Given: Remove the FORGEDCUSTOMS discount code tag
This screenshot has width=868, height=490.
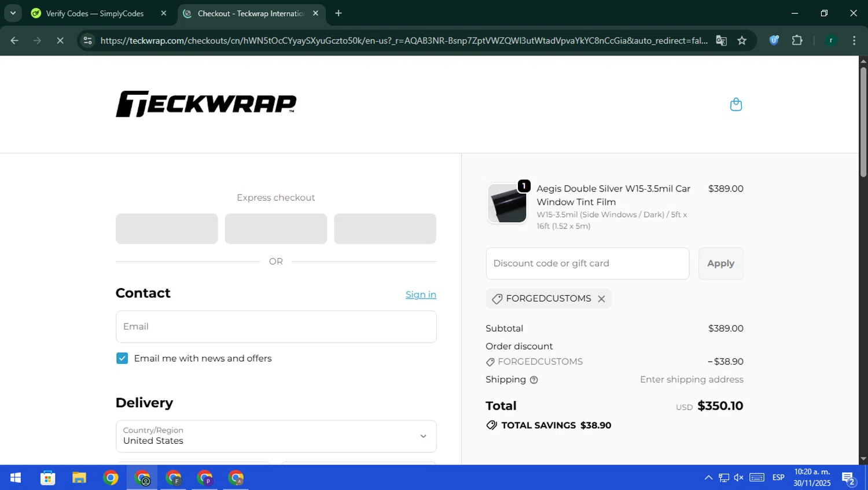Looking at the screenshot, I should (x=601, y=299).
